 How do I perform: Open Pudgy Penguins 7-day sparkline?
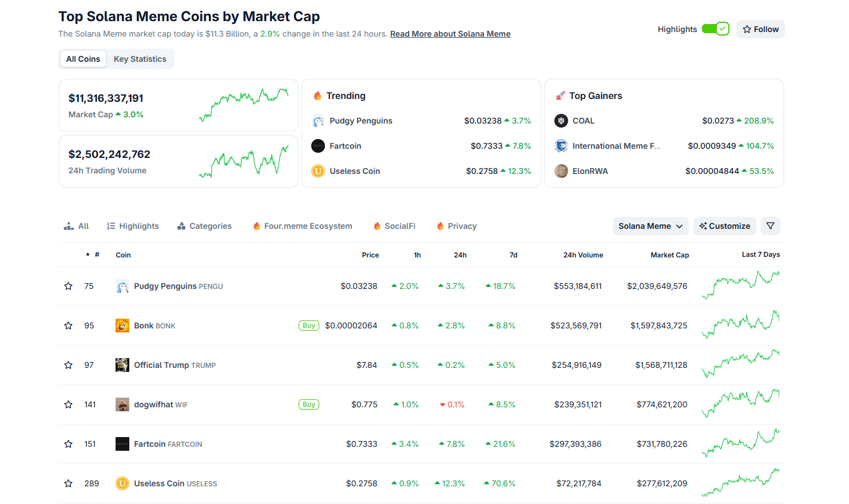[741, 285]
